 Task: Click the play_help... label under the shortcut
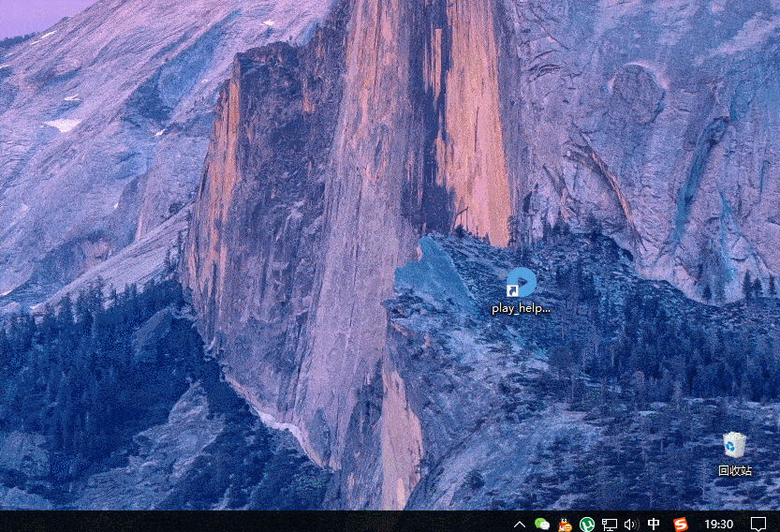[x=521, y=308]
